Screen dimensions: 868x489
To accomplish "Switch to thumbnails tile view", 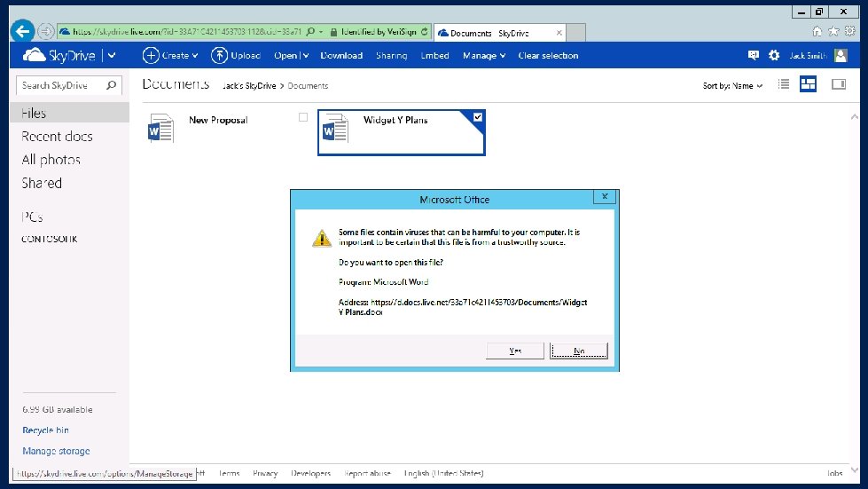I will point(809,84).
